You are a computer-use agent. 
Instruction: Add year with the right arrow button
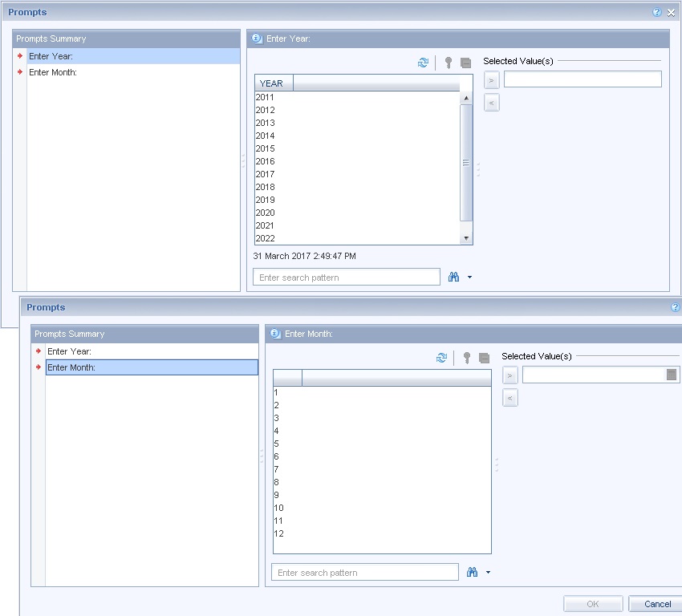coord(491,79)
